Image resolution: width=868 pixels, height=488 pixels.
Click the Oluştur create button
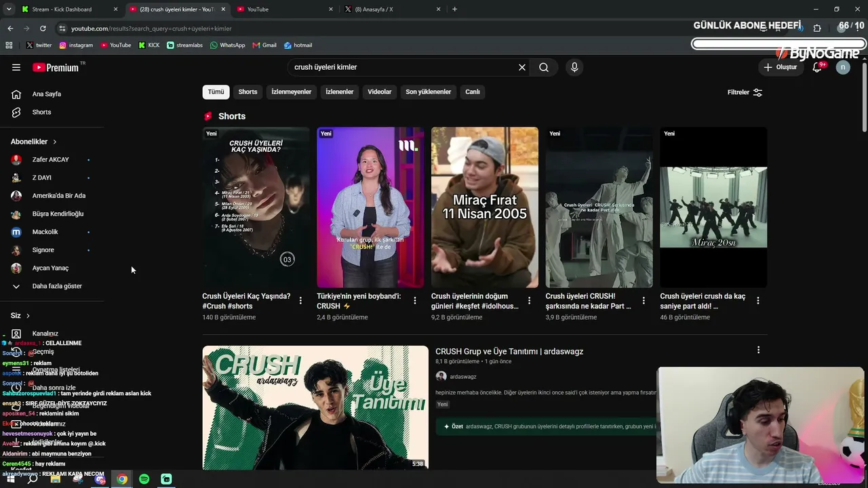click(x=781, y=67)
